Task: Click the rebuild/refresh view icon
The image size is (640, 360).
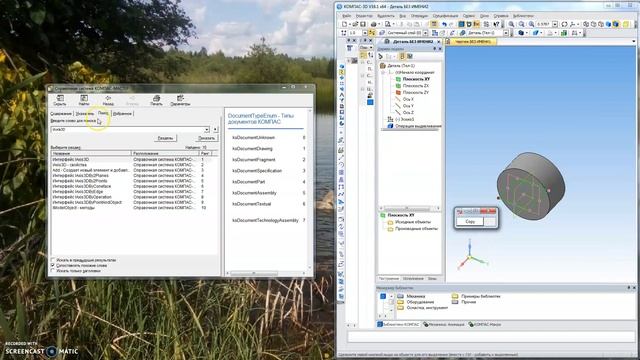Action: (564, 24)
